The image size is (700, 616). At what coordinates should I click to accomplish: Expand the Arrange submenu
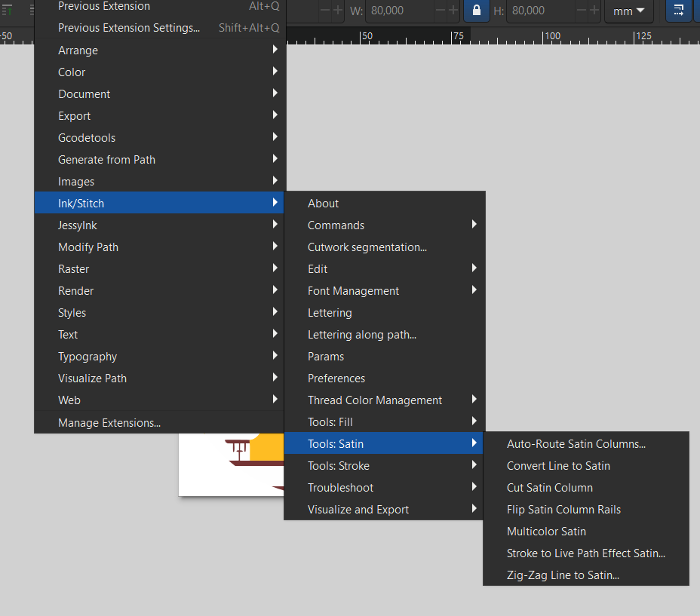tap(159, 51)
